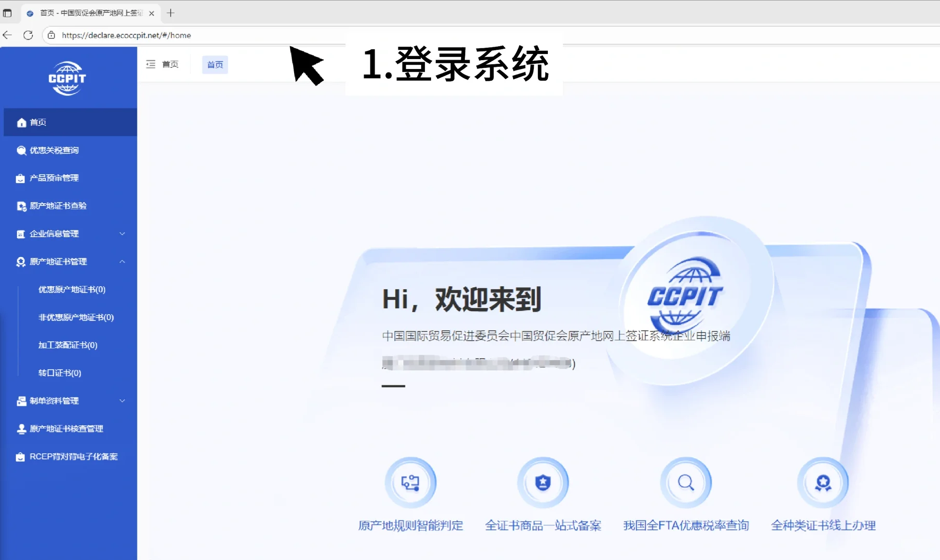This screenshot has height=560, width=940.
Task: Click the 原产地规则智能判定 circular icon
Action: pos(410,482)
